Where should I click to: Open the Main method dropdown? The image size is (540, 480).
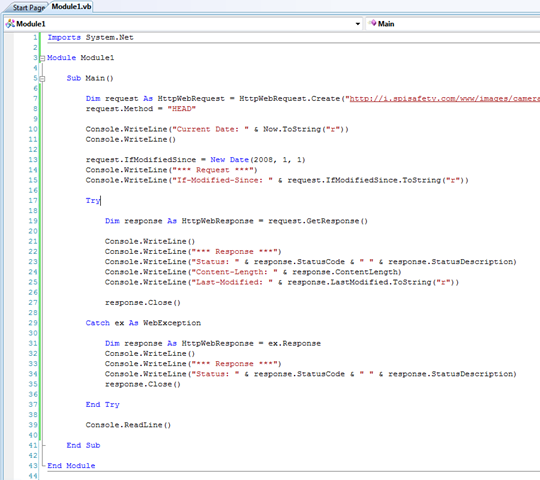tap(453, 24)
